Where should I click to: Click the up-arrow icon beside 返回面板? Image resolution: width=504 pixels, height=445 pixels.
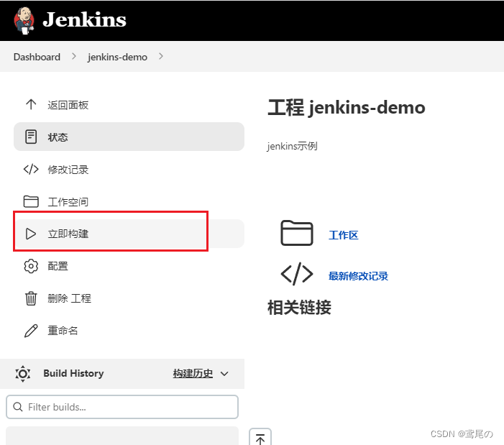(31, 104)
